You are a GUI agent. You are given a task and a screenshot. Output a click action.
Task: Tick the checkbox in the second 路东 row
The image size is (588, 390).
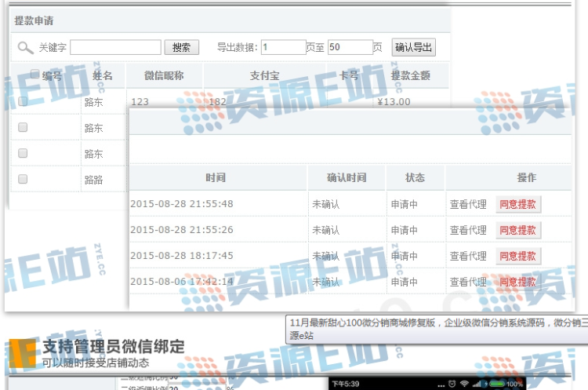[x=23, y=127]
